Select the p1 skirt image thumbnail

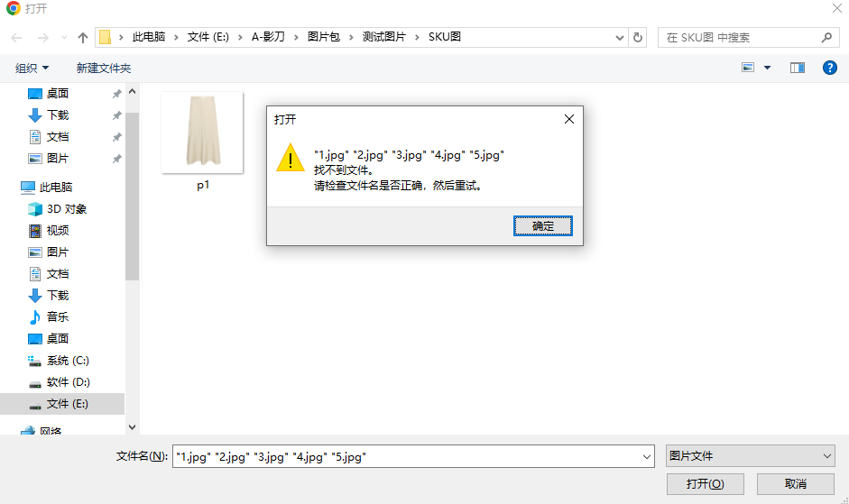pos(202,133)
